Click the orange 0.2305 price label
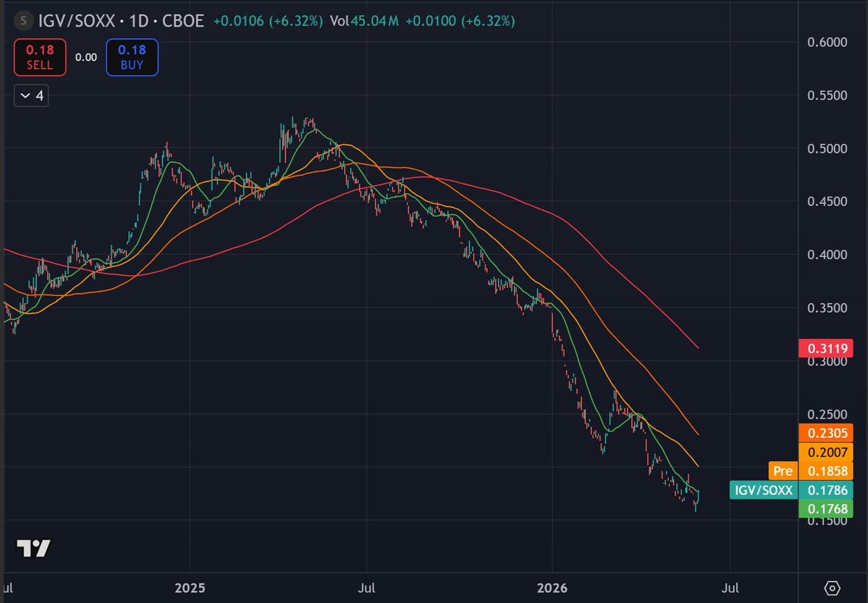 (826, 433)
